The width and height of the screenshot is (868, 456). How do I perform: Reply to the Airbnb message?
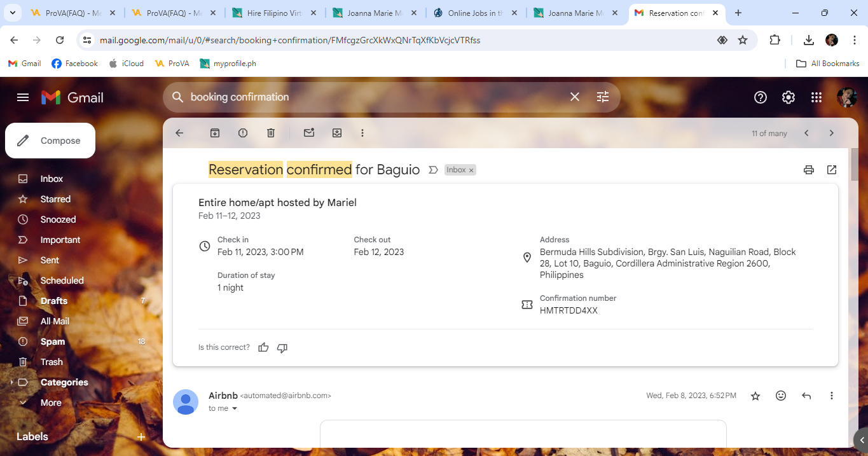click(x=806, y=396)
